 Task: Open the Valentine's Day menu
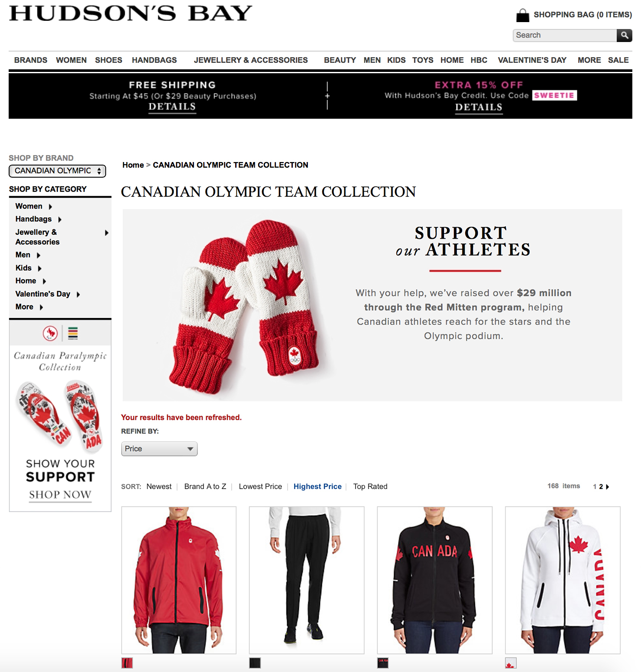(x=532, y=60)
